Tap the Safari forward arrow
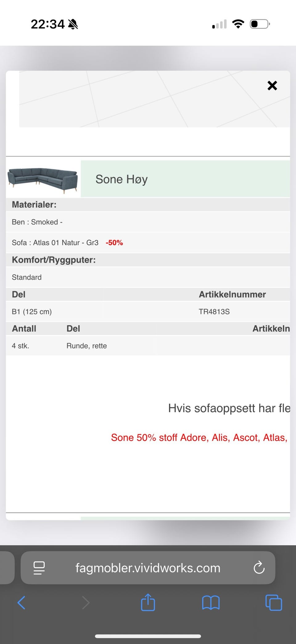 (86, 602)
